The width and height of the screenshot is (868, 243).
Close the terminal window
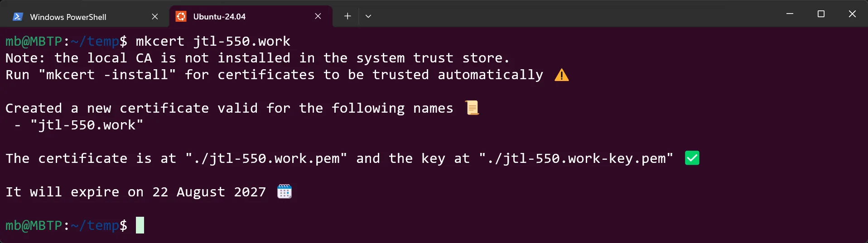tap(852, 14)
